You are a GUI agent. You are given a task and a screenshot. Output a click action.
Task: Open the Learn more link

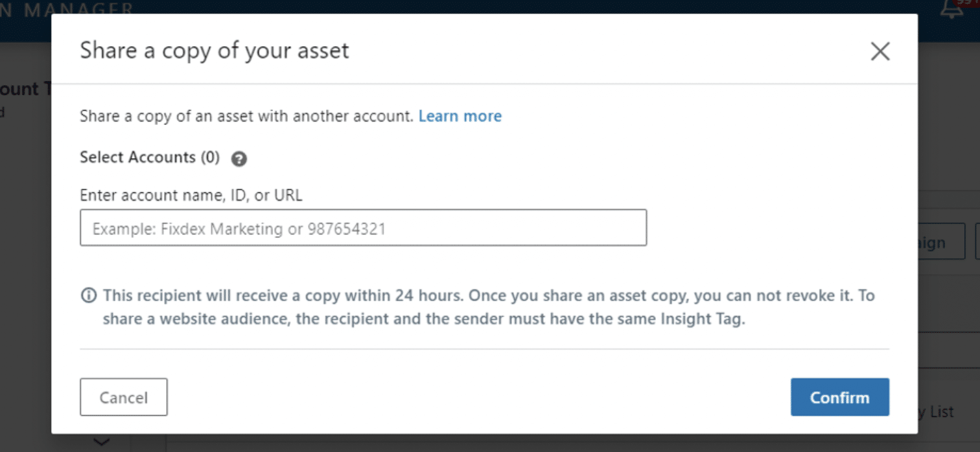point(460,116)
